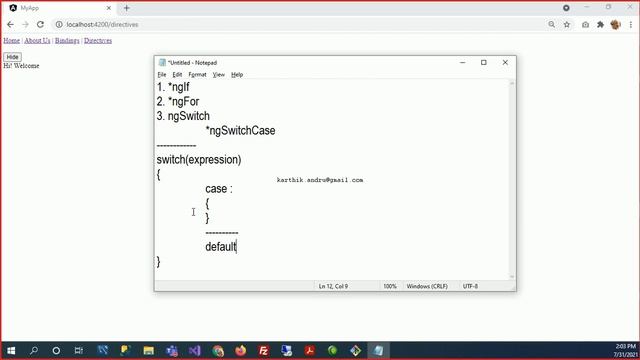Launch Firefox from taskbar

click(241, 351)
